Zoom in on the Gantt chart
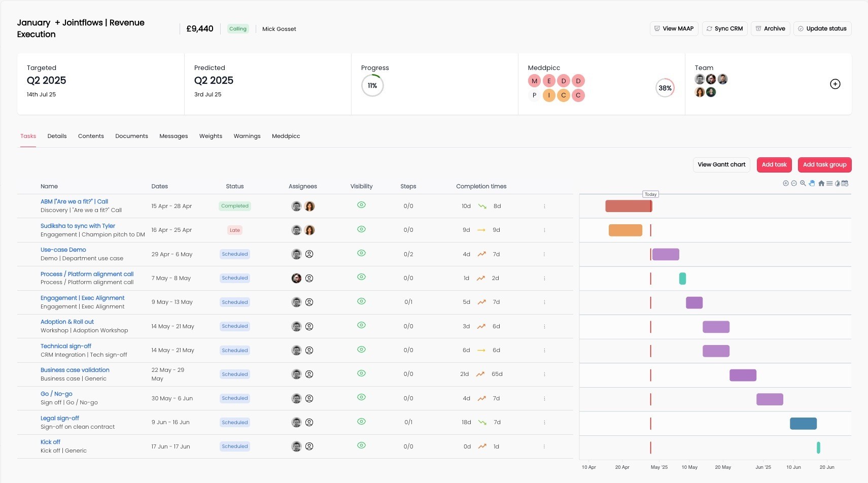Screen dimensions: 868x483 pos(786,183)
